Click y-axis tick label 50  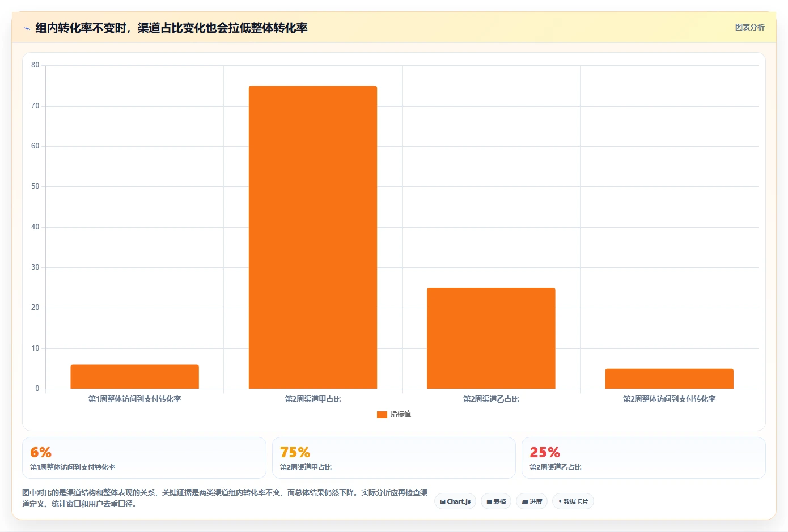pyautogui.click(x=35, y=186)
